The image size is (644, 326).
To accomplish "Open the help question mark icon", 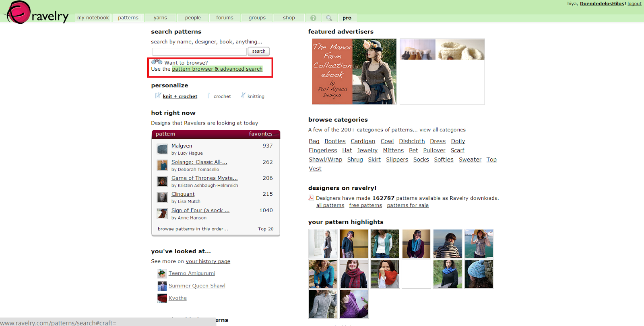I will [x=313, y=18].
